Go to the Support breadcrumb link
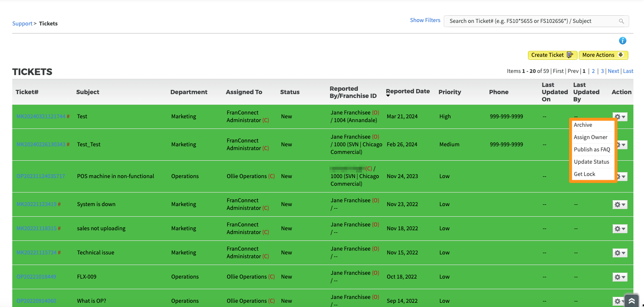 22,24
